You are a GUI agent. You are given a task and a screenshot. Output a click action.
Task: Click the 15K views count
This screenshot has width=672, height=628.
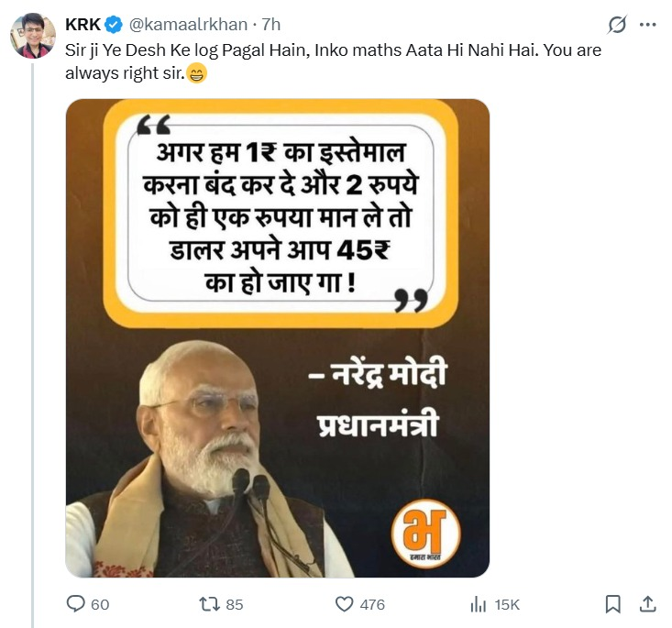click(x=507, y=605)
